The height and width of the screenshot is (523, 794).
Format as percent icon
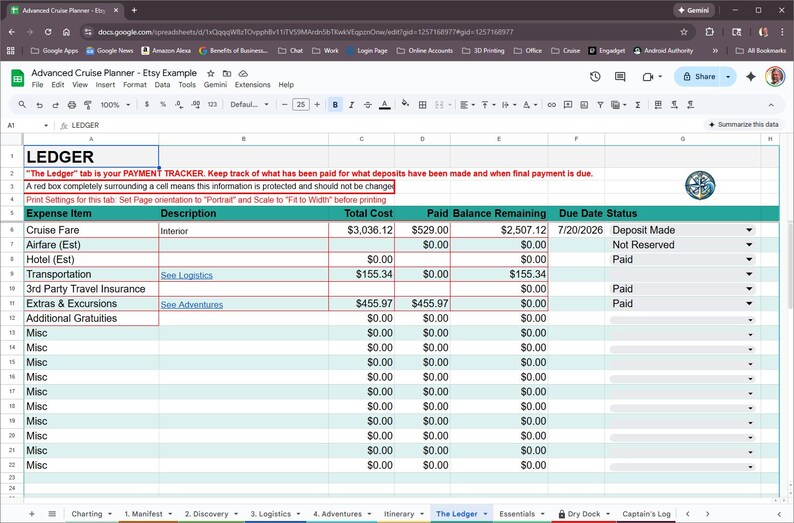[163, 104]
